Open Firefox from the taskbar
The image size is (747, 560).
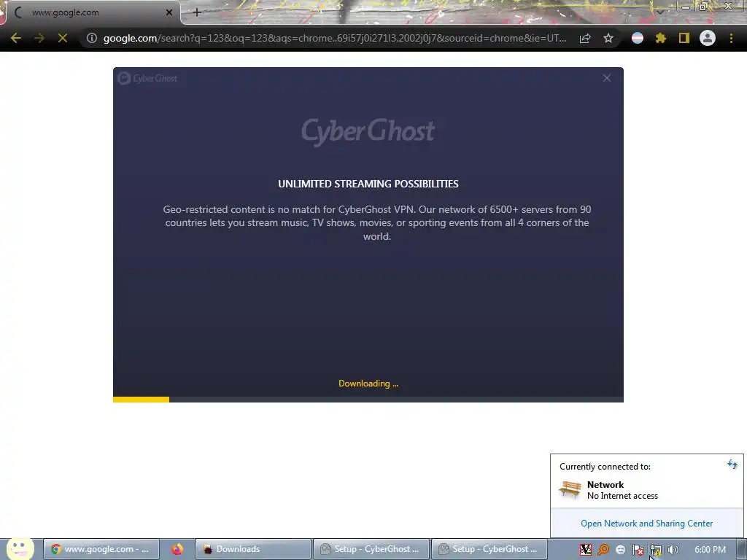click(x=177, y=549)
